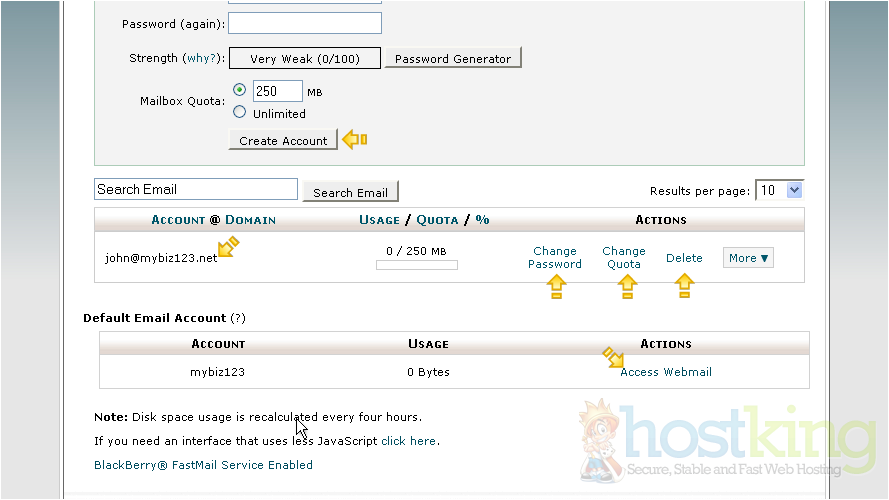Open Access Webmail for default account
889x500 pixels.
(666, 372)
